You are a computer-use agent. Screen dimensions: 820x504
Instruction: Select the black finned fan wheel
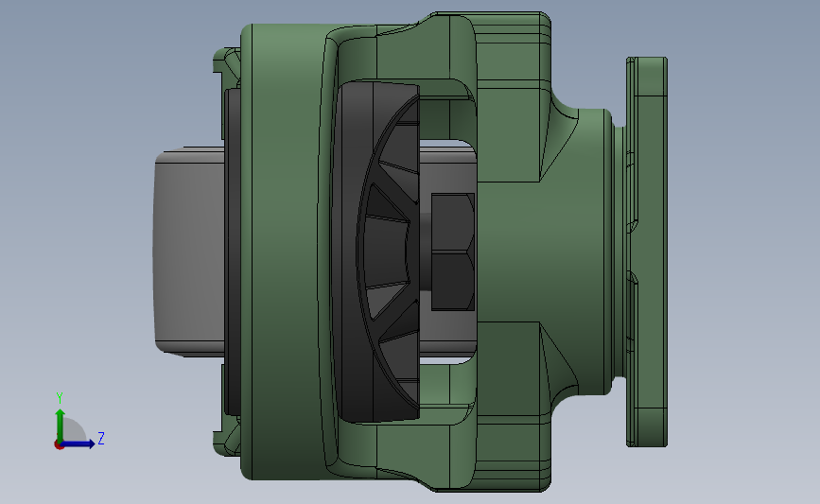pos(376,252)
